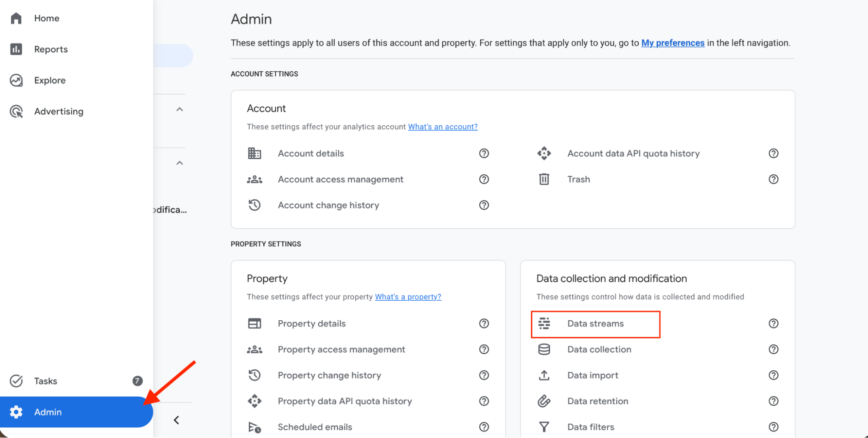Open Reports from the left navigation icon
The image size is (868, 438).
pos(16,49)
